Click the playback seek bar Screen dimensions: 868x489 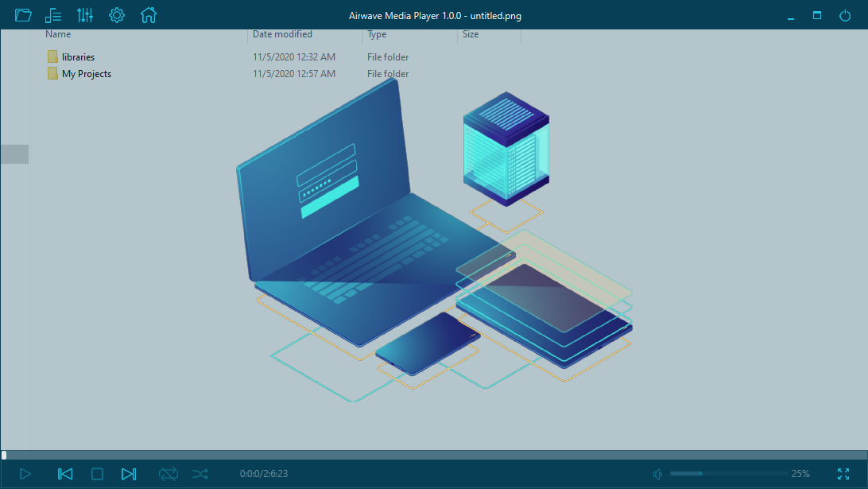click(434, 456)
